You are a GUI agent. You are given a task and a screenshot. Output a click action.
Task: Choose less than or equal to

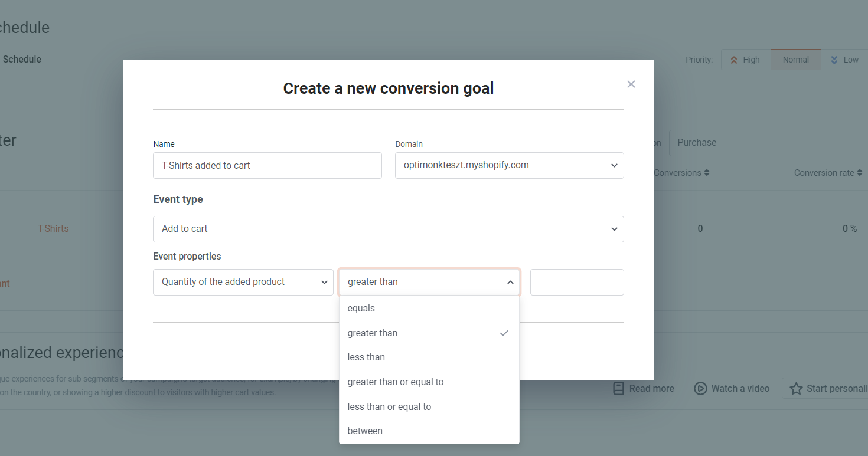point(429,407)
